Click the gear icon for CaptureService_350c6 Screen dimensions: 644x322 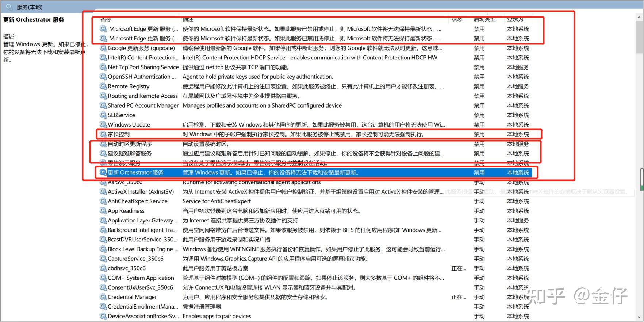tap(103, 259)
